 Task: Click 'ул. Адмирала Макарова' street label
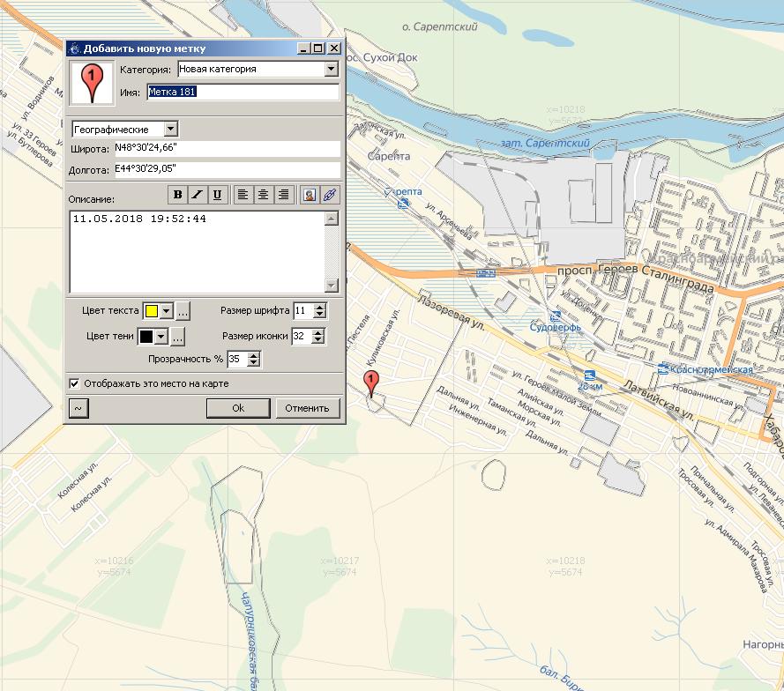pyautogui.click(x=735, y=555)
